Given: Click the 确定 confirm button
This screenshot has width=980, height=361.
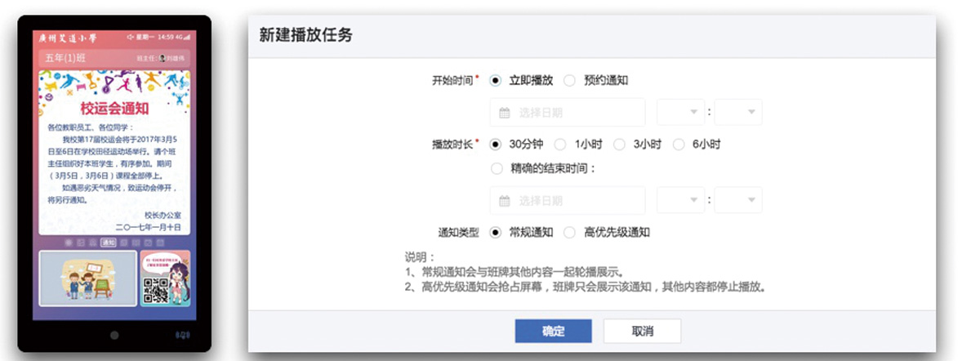Looking at the screenshot, I should (553, 332).
